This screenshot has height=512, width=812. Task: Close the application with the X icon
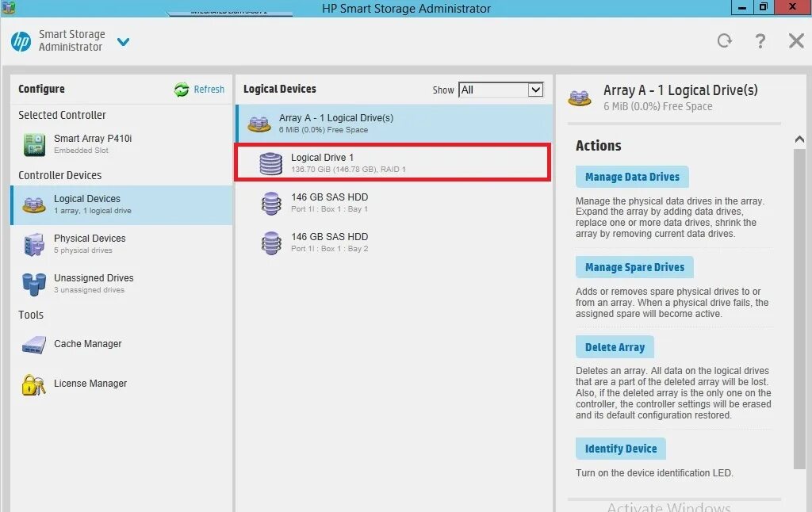[796, 40]
